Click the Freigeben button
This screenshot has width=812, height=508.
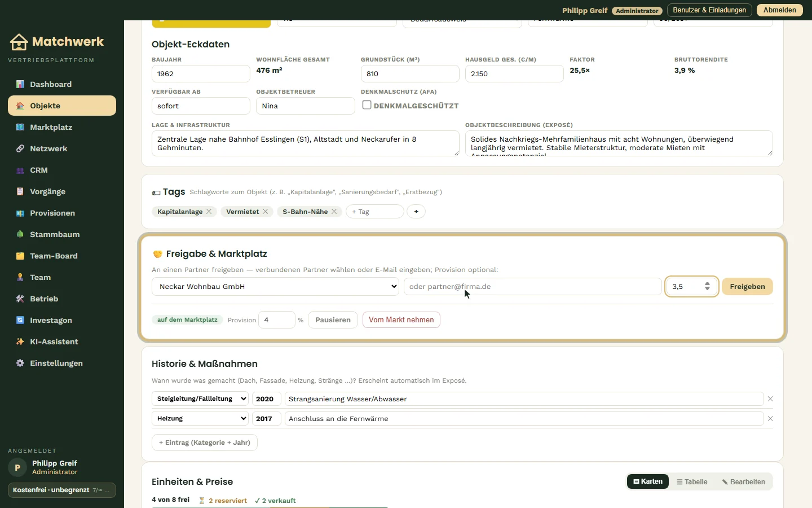click(747, 287)
